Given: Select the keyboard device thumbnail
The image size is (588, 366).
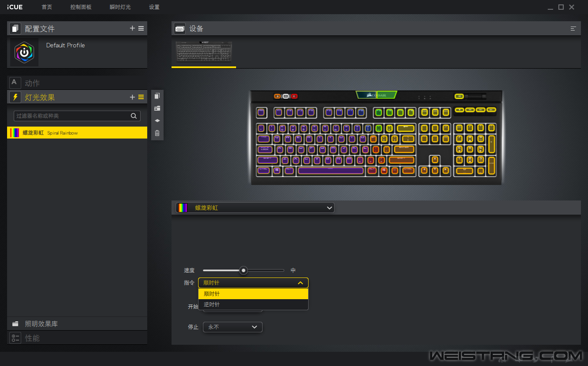Looking at the screenshot, I should coord(204,52).
